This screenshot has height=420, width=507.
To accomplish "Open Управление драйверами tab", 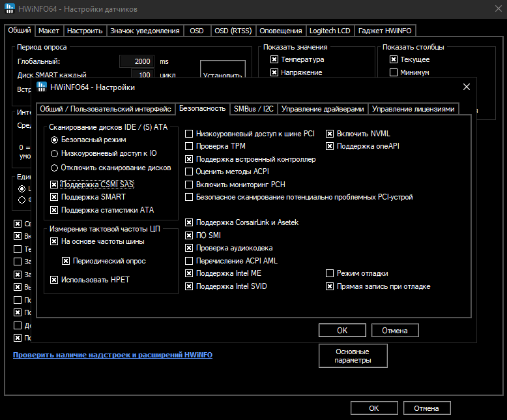I will point(323,109).
